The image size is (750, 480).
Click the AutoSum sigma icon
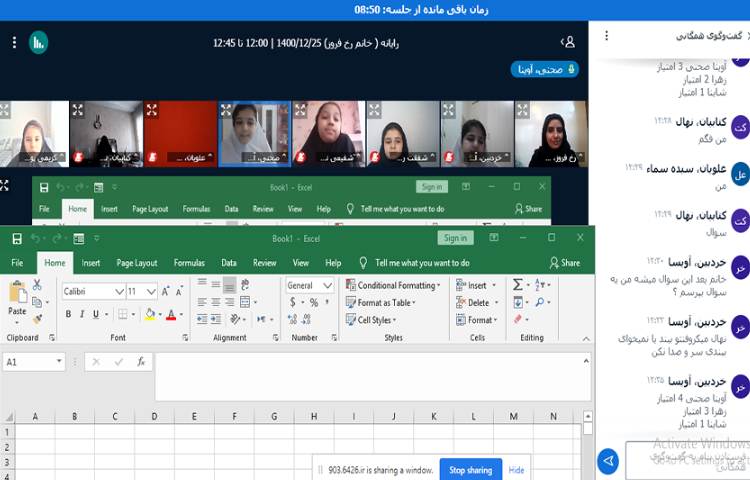point(518,285)
